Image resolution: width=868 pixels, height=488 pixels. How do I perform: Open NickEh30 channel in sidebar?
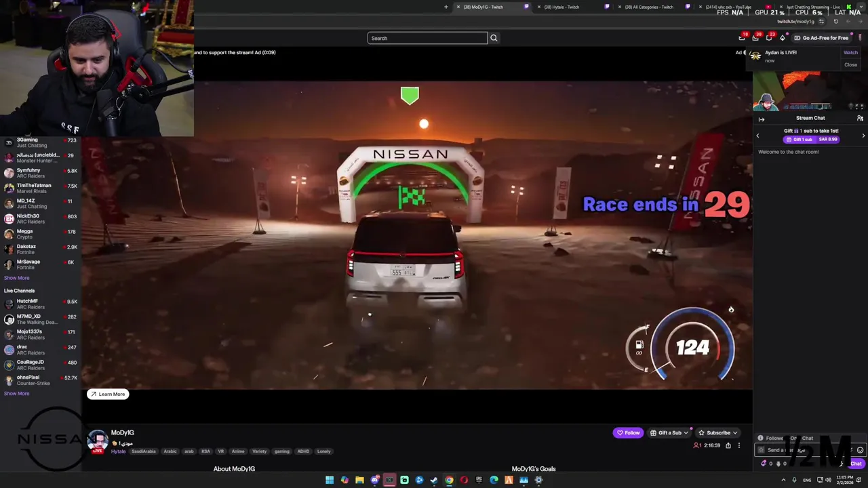click(x=41, y=218)
